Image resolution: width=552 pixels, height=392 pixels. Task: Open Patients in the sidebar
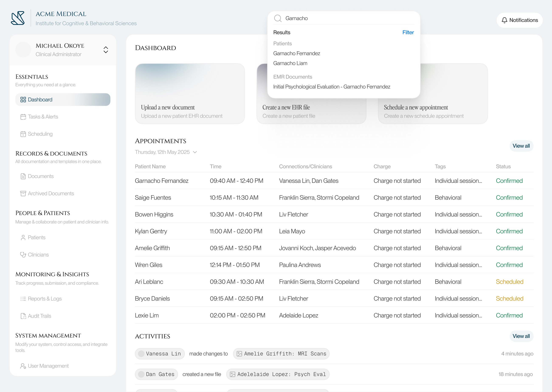(x=37, y=238)
